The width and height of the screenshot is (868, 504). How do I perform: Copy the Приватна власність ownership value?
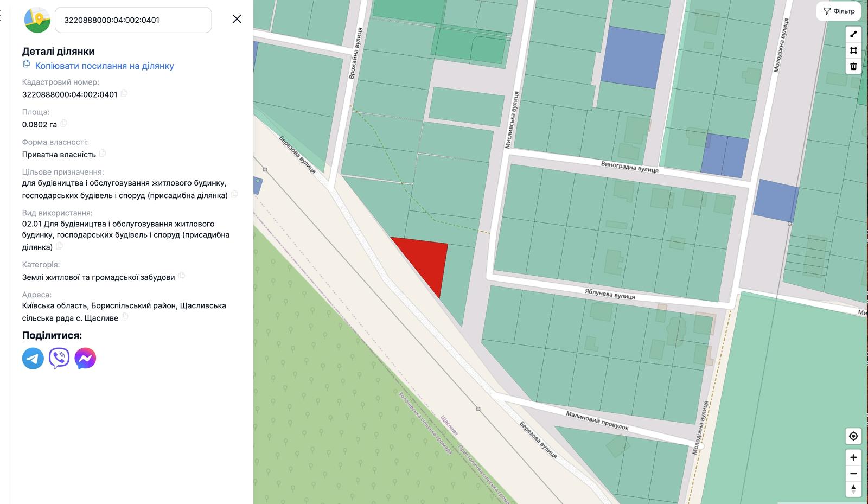(103, 154)
